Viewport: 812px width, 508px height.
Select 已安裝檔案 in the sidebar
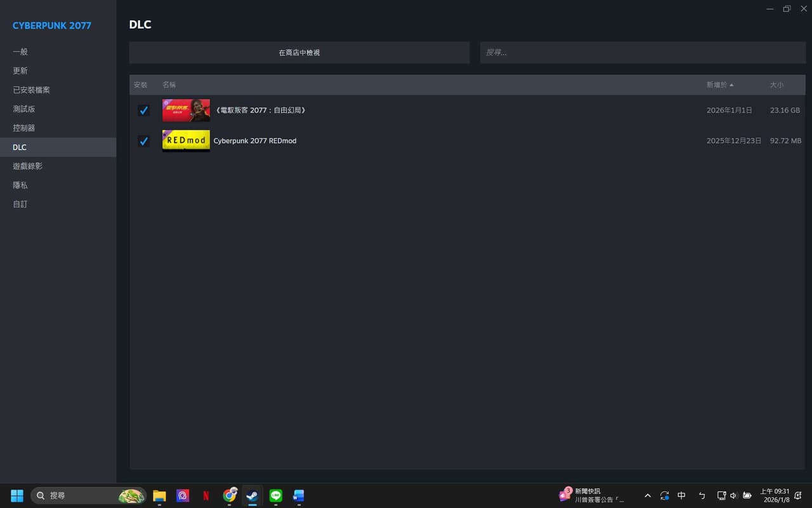point(31,90)
